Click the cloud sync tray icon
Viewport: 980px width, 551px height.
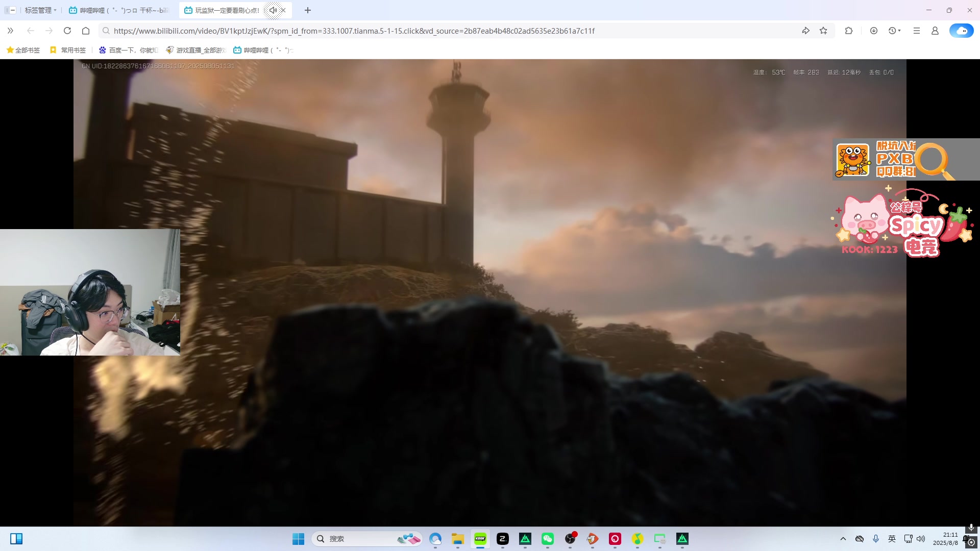click(x=860, y=539)
